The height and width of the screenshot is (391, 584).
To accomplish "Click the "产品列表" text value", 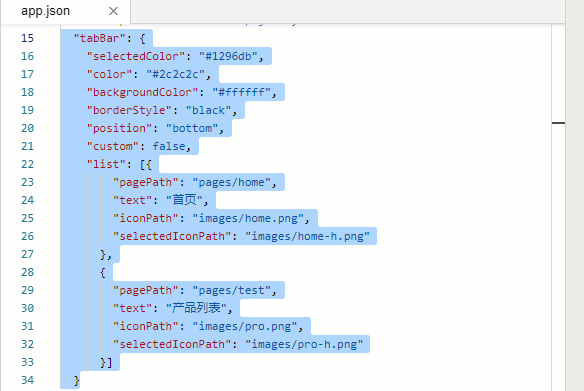I will 196,308.
